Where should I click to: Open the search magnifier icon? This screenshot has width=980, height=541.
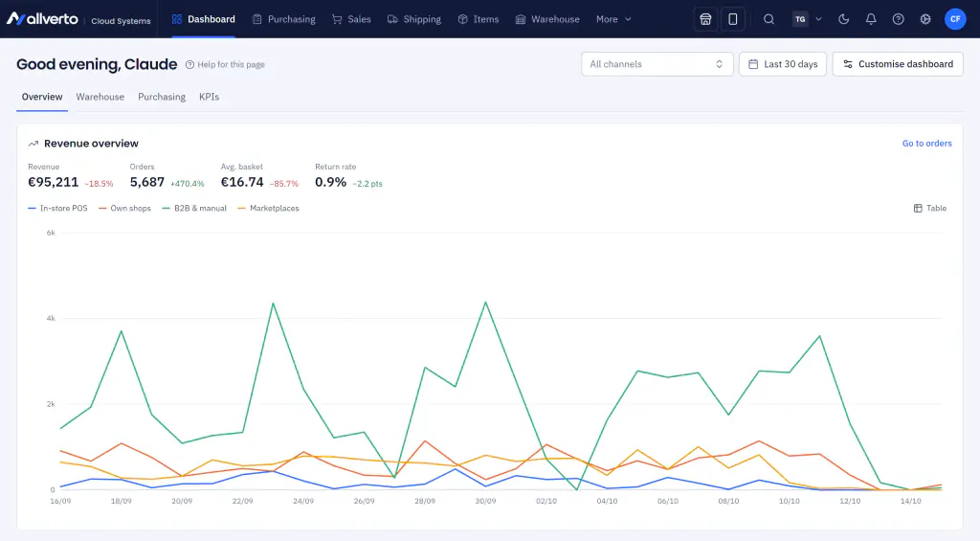coord(768,19)
